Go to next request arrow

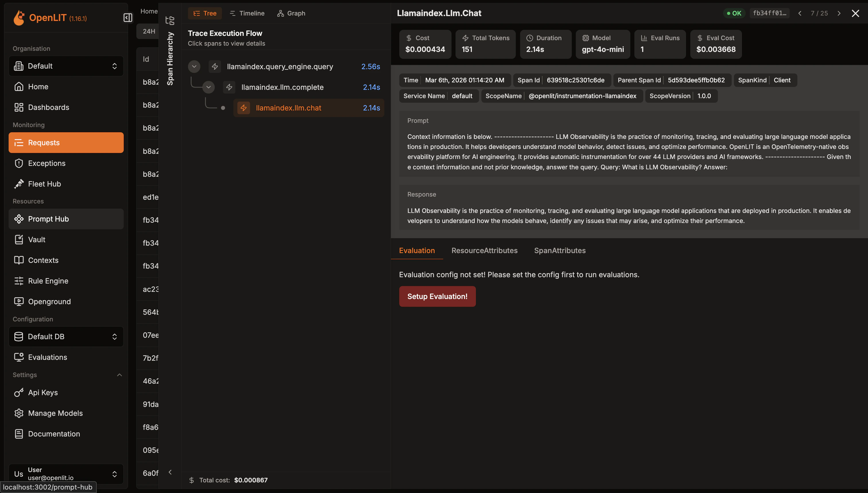coord(839,13)
